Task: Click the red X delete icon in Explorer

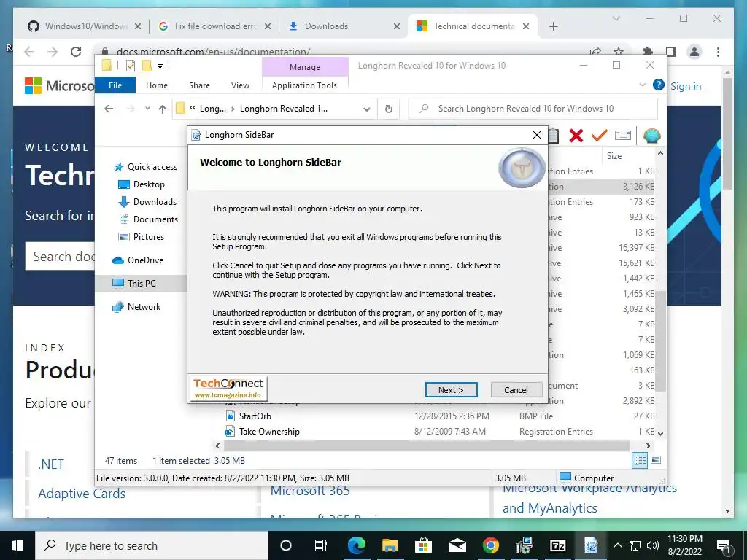Action: tap(576, 136)
